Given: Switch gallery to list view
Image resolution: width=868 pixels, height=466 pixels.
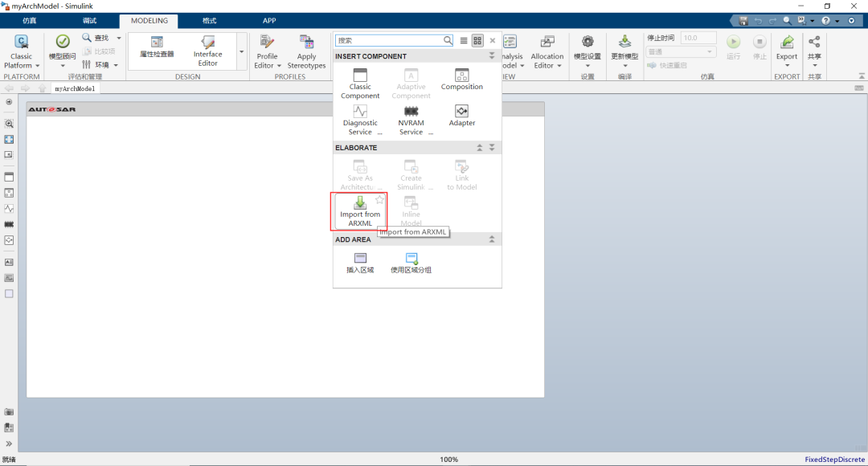Looking at the screenshot, I should (464, 40).
